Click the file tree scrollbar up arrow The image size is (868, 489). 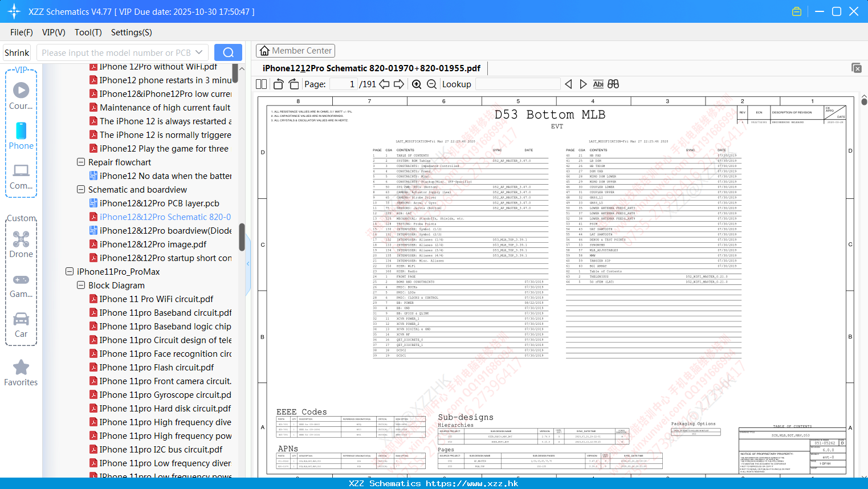[242, 68]
